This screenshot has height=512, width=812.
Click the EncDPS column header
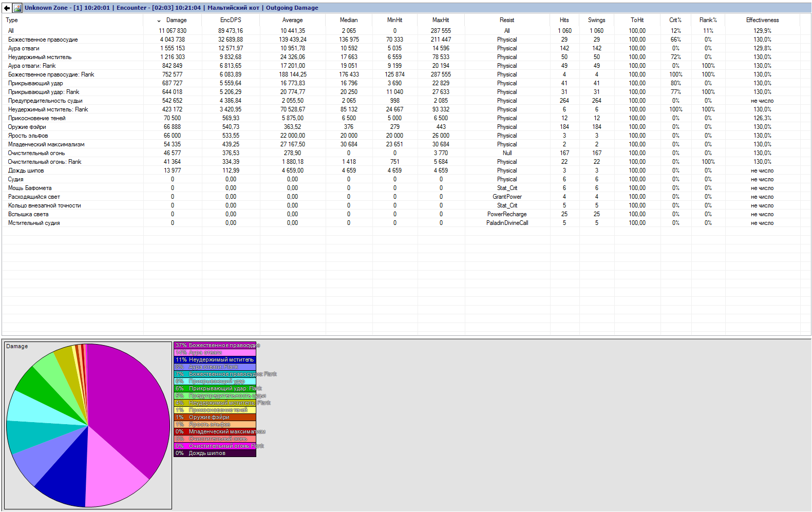tap(231, 20)
